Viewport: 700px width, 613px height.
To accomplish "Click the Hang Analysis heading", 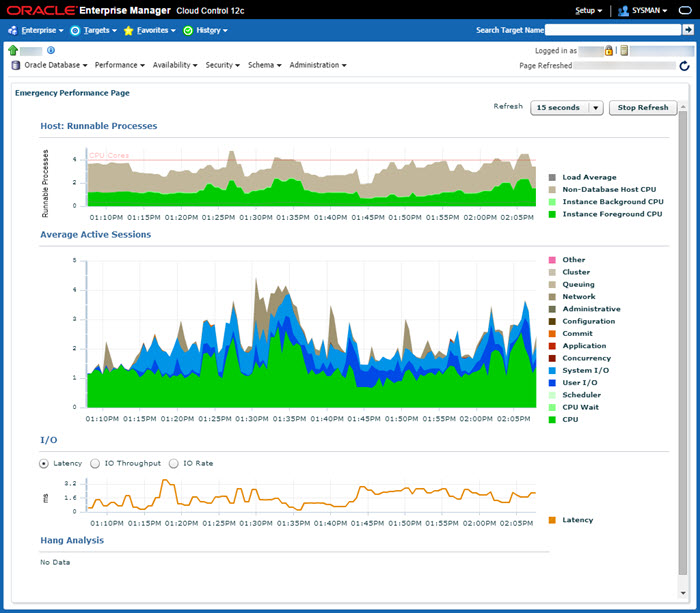I will tap(72, 540).
